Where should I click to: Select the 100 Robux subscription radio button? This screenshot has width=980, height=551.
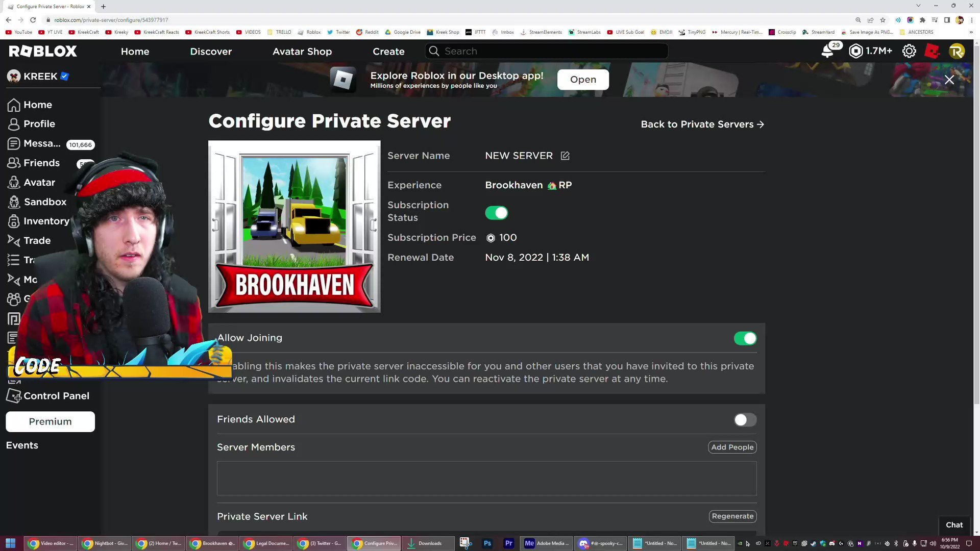pos(491,237)
